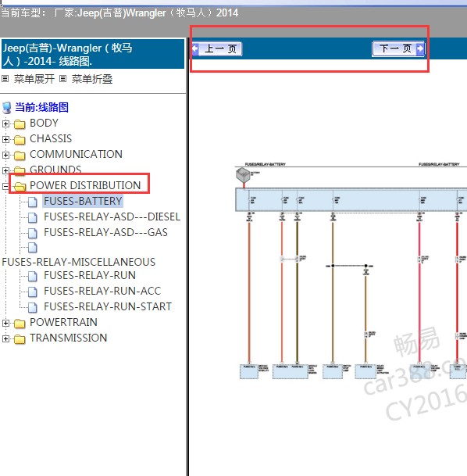Open the FUSES-RELAY-ASD---DIESEL diagram
Image resolution: width=467 pixels, height=476 pixels.
point(112,217)
